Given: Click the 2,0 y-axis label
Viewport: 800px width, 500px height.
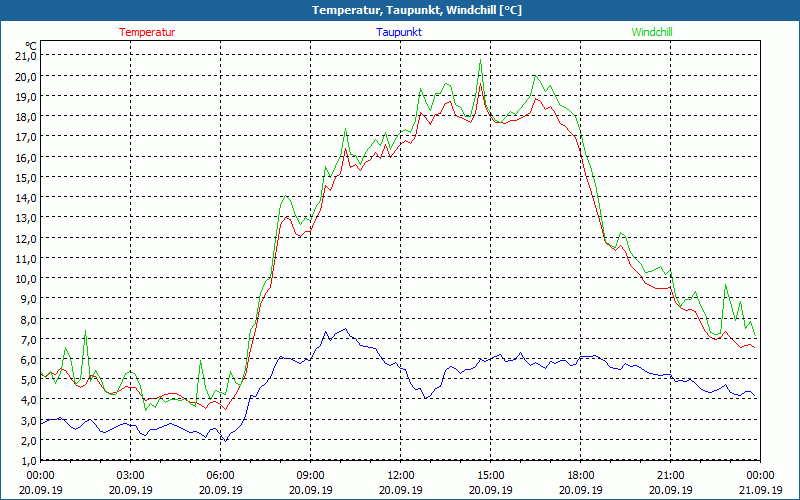Looking at the screenshot, I should click(x=29, y=440).
